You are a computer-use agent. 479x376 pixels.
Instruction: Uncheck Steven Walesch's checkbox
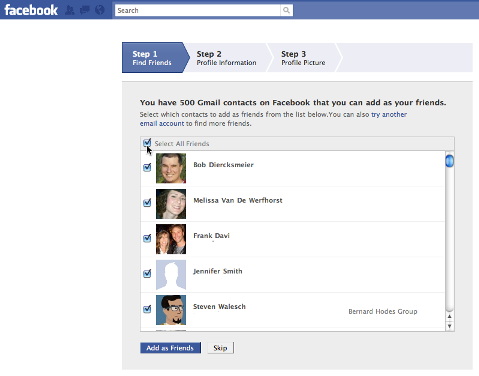(x=147, y=309)
